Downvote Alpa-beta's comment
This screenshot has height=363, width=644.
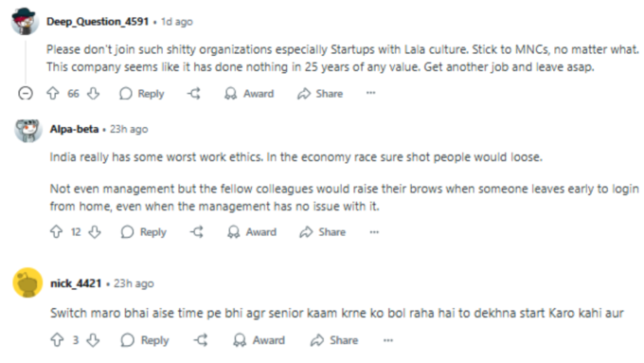tap(95, 232)
